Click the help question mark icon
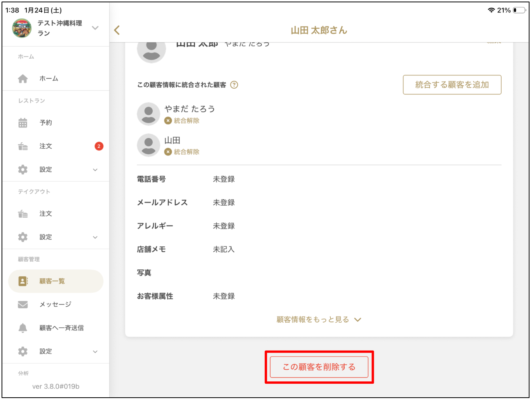The width and height of the screenshot is (532, 400). point(234,85)
